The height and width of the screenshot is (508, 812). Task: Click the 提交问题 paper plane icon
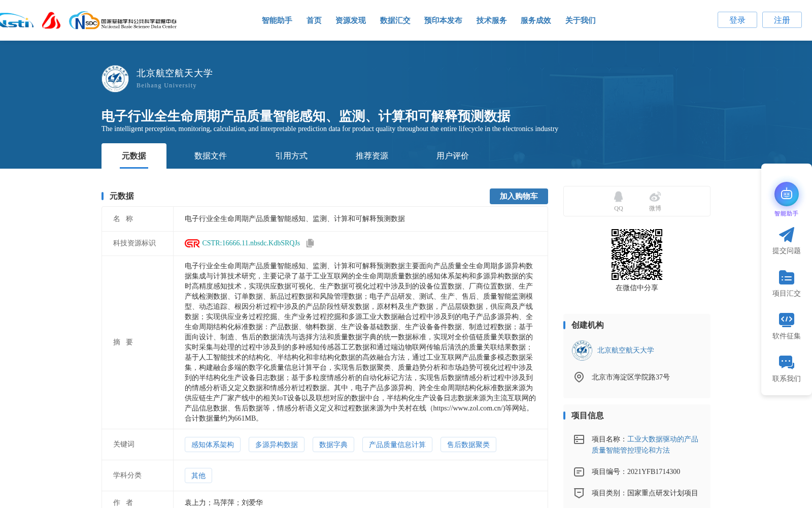[786, 235]
